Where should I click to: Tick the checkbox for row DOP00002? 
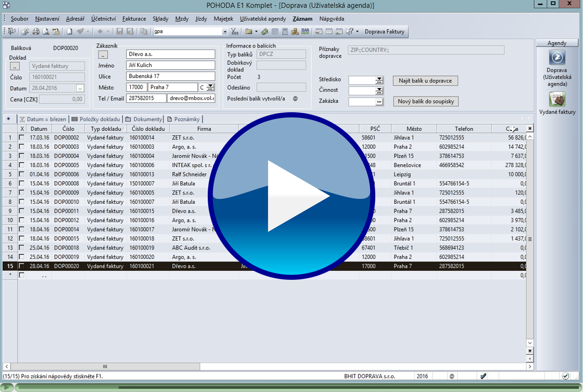point(22,137)
